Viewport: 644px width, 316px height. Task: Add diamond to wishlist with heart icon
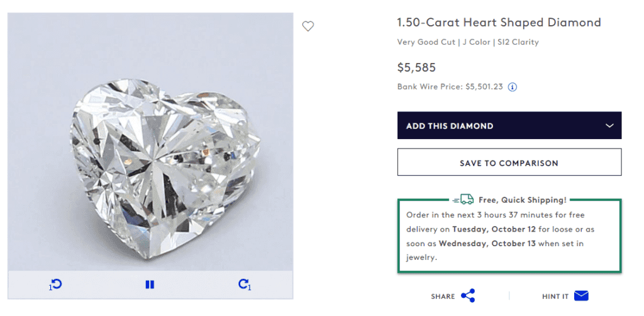click(308, 26)
